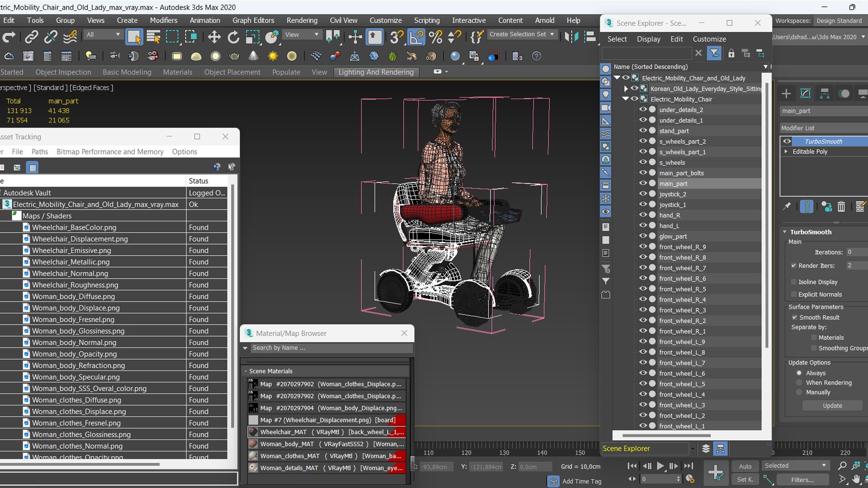Select the Select and Move tool
This screenshot has width=868, height=488.
(x=214, y=37)
